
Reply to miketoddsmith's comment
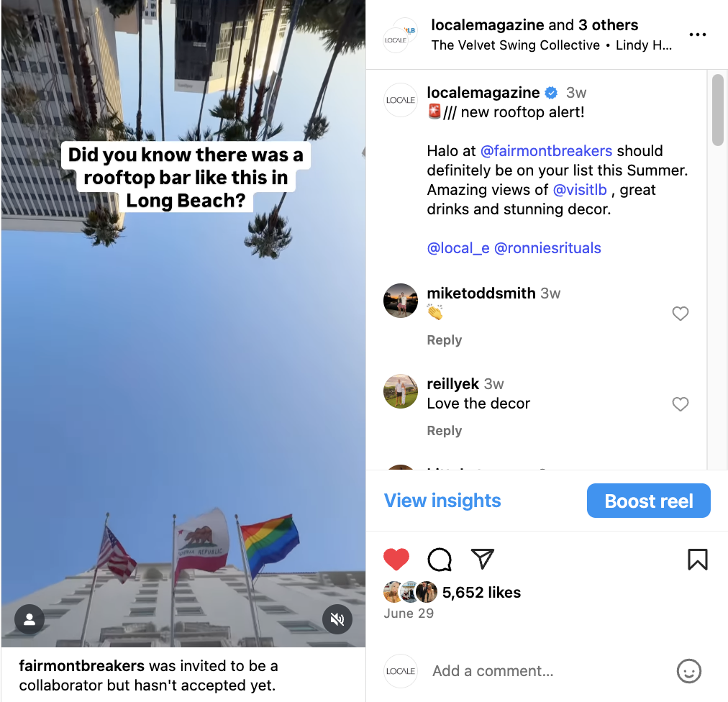pyautogui.click(x=445, y=340)
